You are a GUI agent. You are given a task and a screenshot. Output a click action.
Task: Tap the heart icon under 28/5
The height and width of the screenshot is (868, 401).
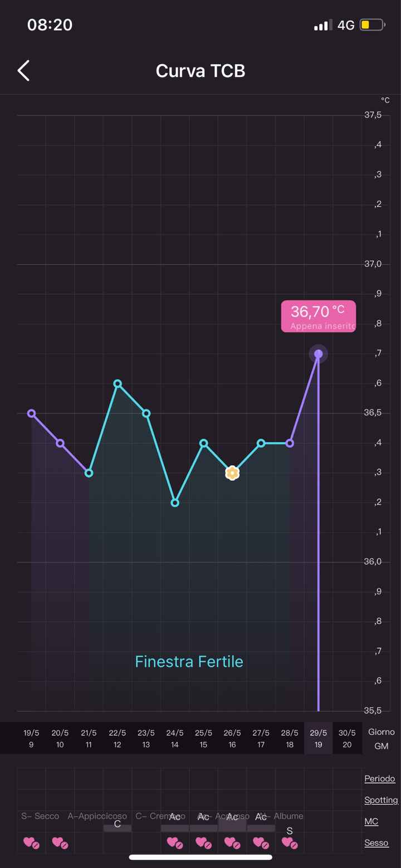coord(290,842)
